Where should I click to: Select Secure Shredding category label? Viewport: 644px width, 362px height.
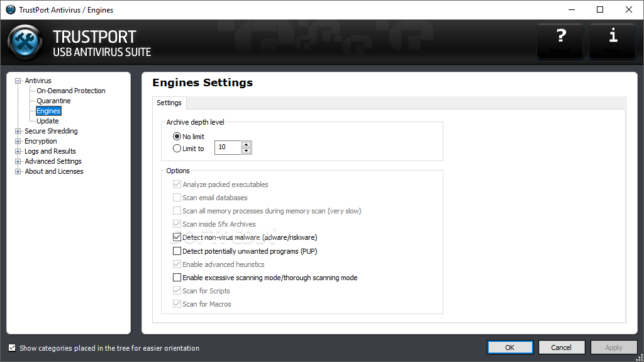51,131
